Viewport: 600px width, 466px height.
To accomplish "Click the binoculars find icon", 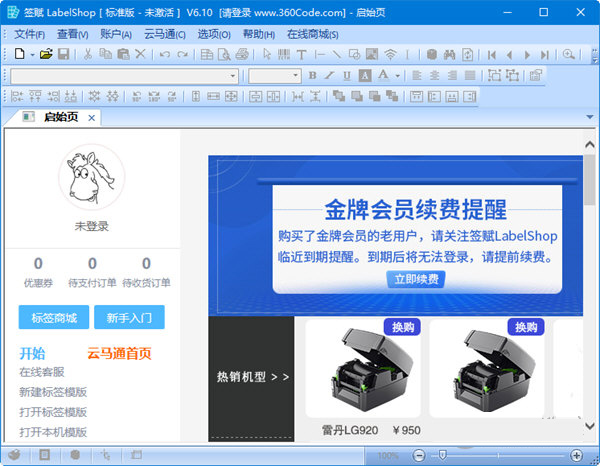I will [x=449, y=54].
